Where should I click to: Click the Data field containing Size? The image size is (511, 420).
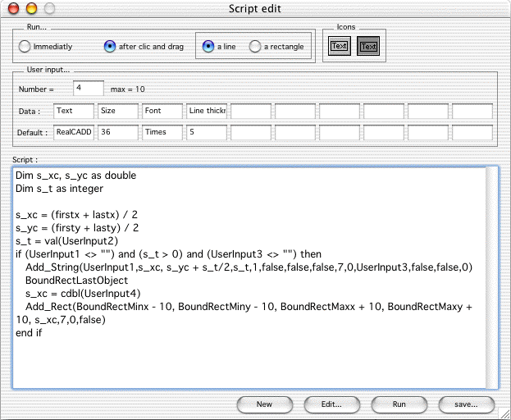coord(118,111)
